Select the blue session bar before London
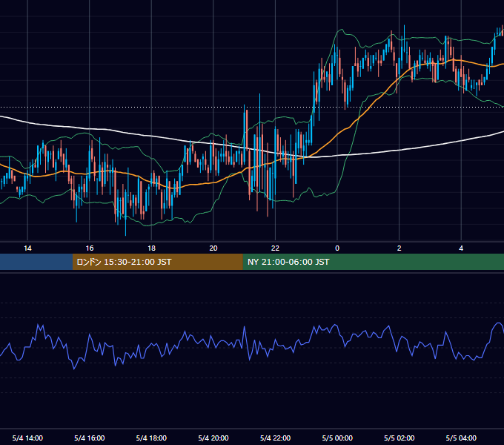 (x=36, y=262)
